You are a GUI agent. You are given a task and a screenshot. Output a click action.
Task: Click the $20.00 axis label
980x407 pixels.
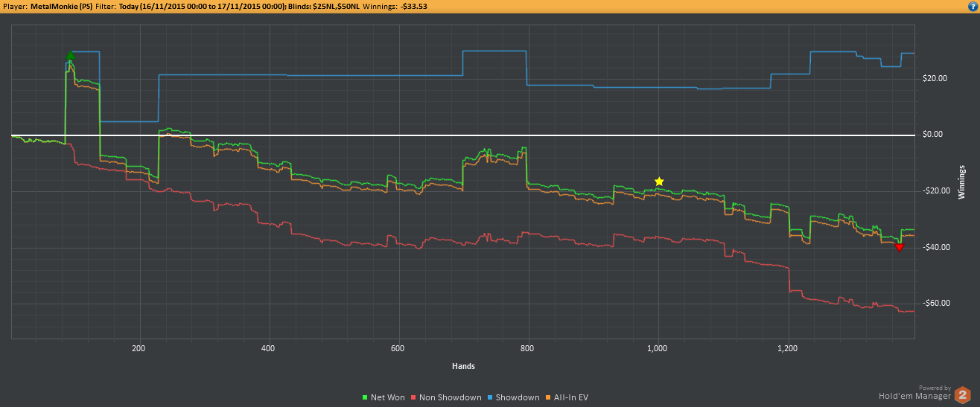(x=935, y=78)
